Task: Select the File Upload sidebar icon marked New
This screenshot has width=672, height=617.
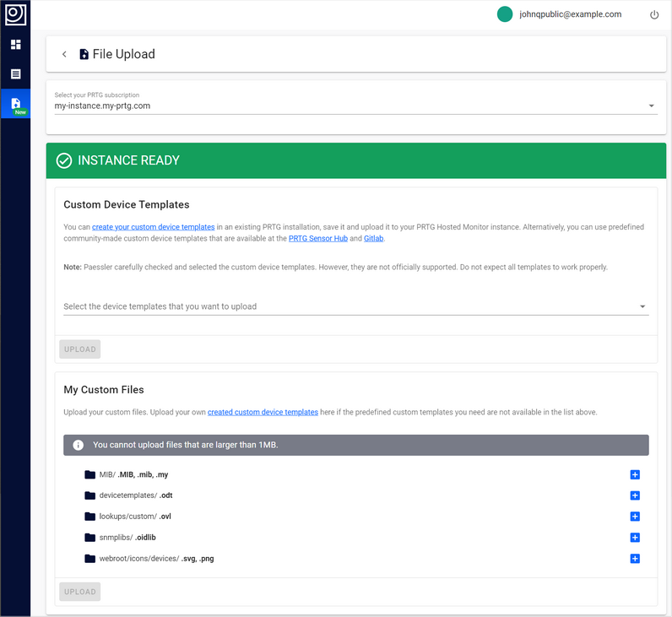Action: [15, 104]
